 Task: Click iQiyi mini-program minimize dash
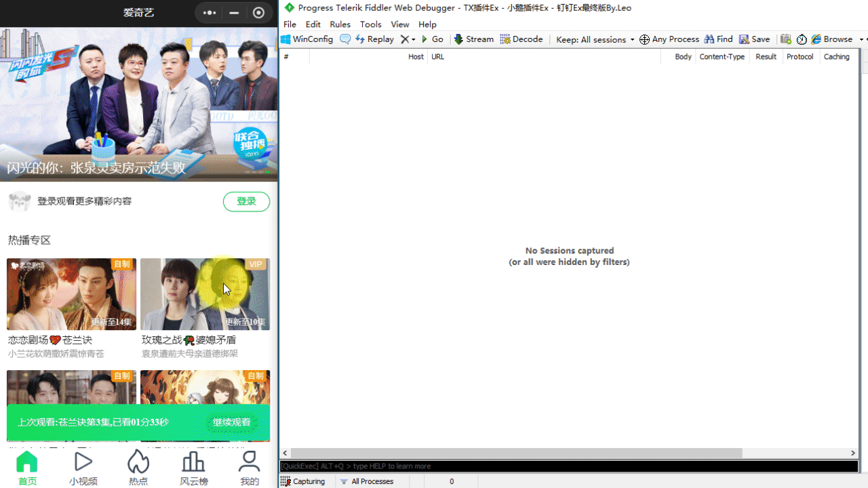click(x=234, y=13)
